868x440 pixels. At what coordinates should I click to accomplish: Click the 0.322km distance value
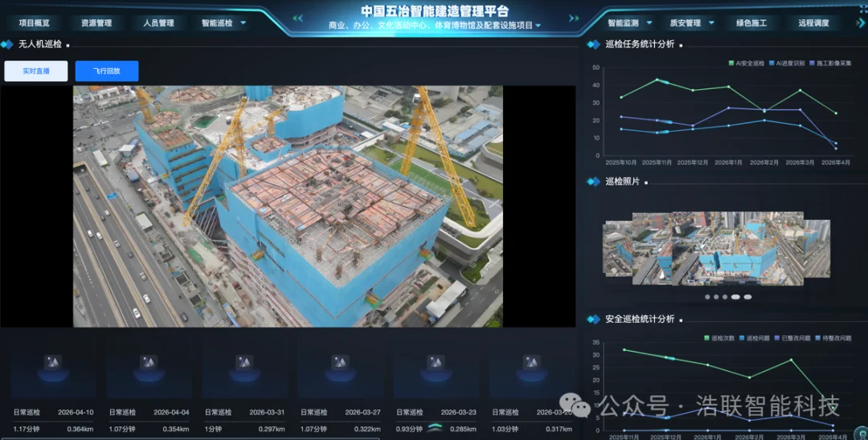367,429
